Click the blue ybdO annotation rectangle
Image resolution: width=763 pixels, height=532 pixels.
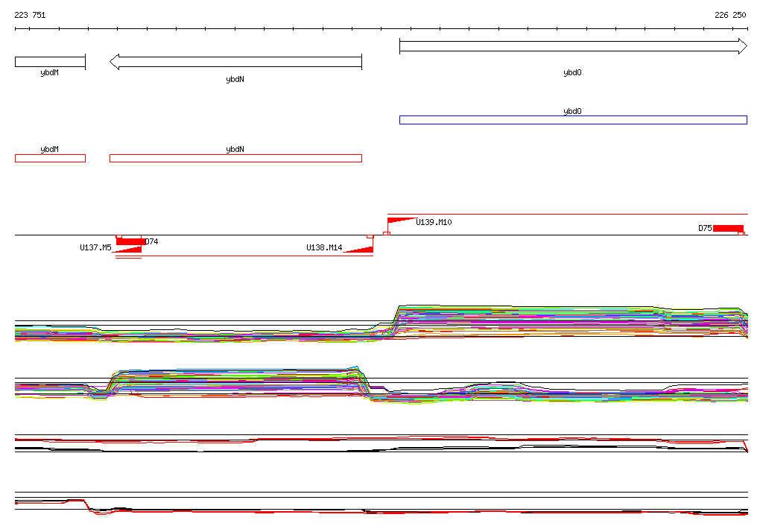coord(573,120)
